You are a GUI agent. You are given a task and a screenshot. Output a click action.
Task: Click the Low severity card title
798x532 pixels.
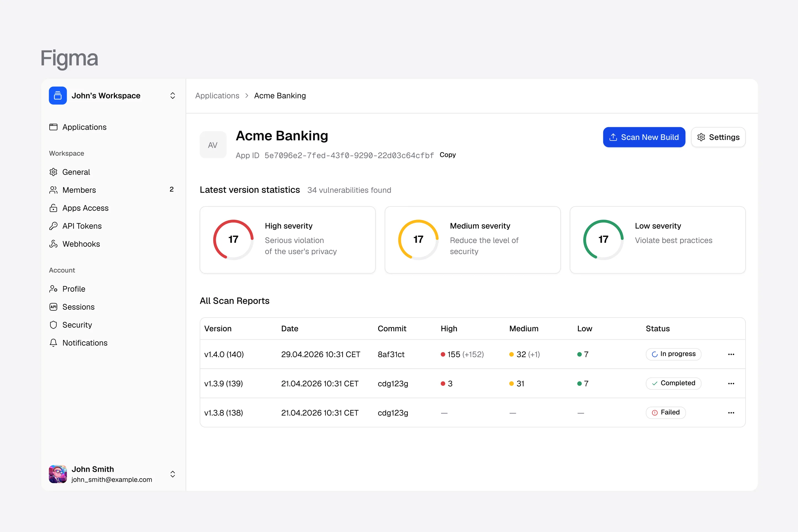[658, 226]
